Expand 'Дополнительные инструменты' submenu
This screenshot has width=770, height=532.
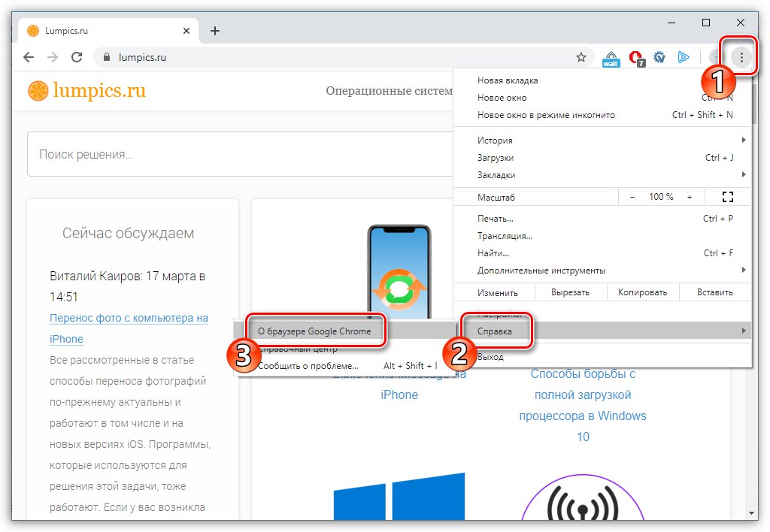[602, 270]
